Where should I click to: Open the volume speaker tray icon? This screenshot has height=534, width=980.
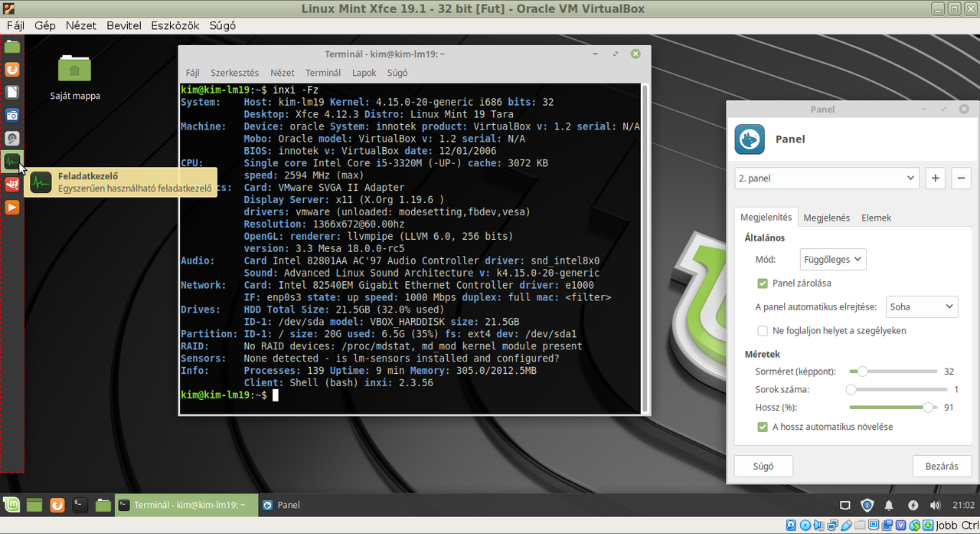click(935, 506)
